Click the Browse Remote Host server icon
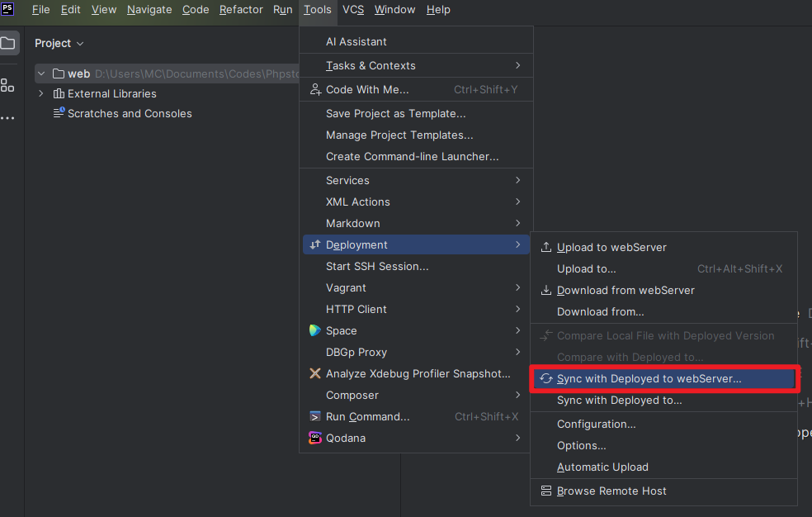The image size is (812, 517). [x=545, y=491]
